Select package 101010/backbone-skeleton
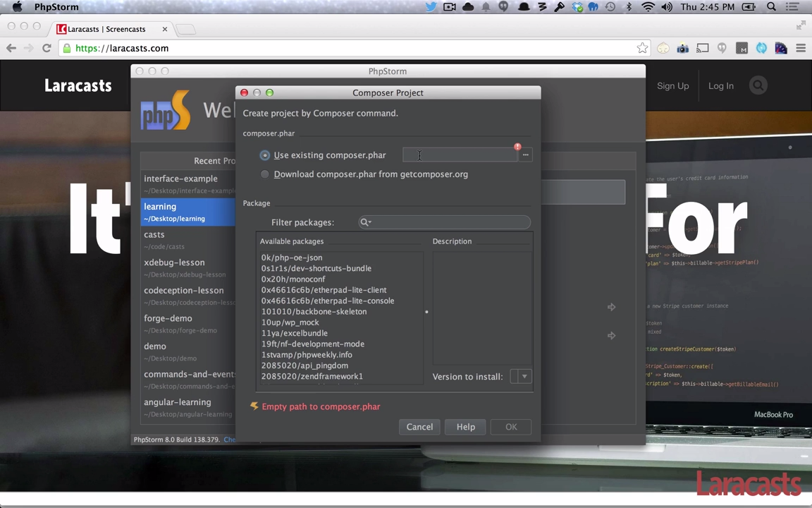Image resolution: width=812 pixels, height=508 pixels. (x=314, y=312)
